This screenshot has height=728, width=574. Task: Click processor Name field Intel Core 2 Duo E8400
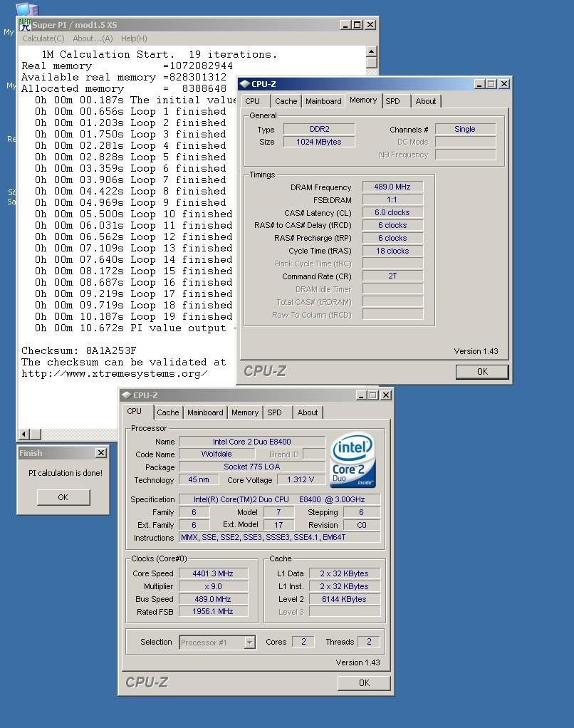pos(252,442)
